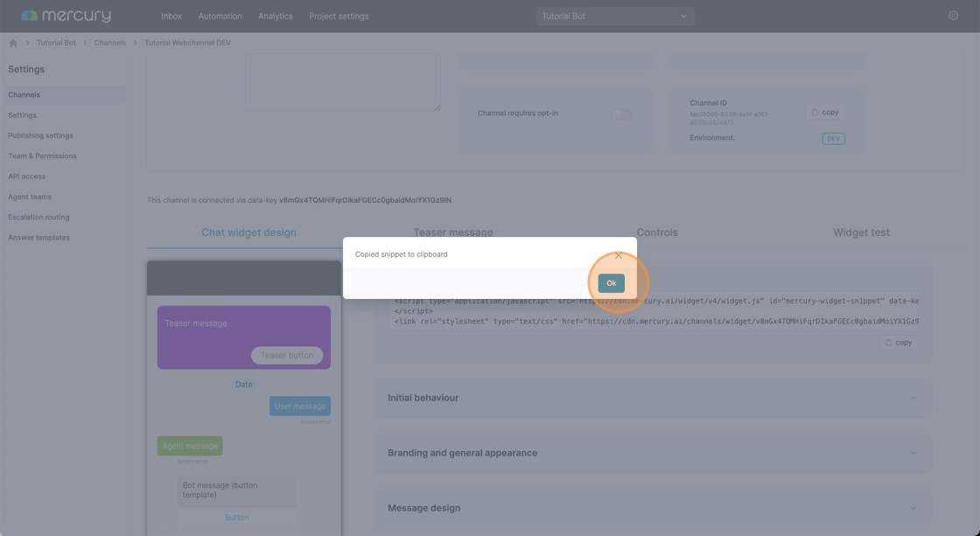Open the Tutorial Bot project dropdown

[615, 17]
